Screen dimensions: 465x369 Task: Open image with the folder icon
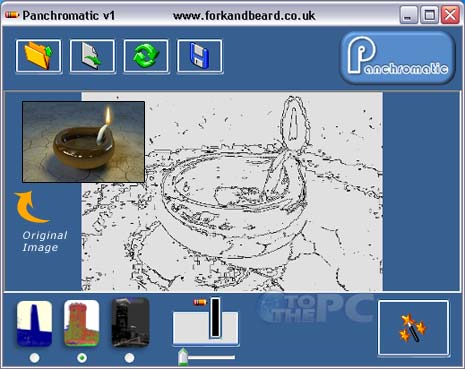pyautogui.click(x=38, y=56)
